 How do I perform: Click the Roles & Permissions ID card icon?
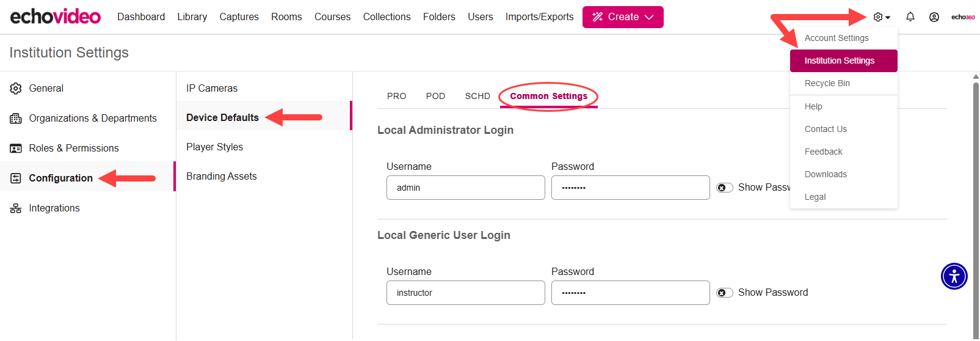click(16, 148)
